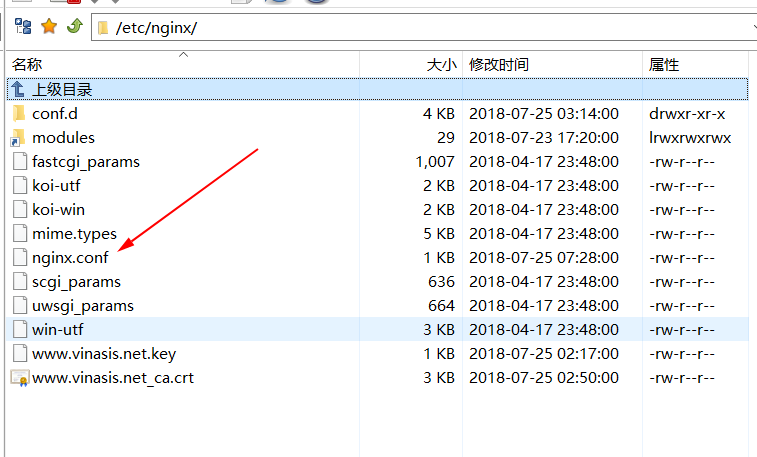Click the scgi_params file icon
The image size is (757, 457).
(19, 281)
